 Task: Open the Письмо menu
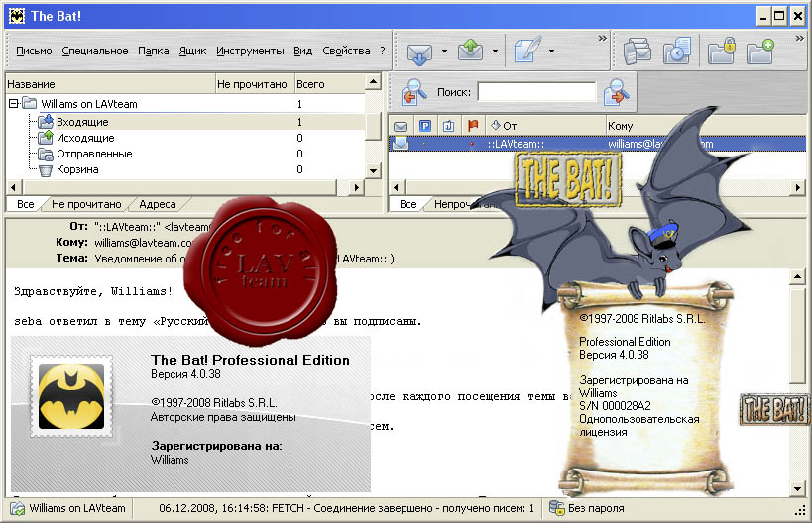pos(34,51)
